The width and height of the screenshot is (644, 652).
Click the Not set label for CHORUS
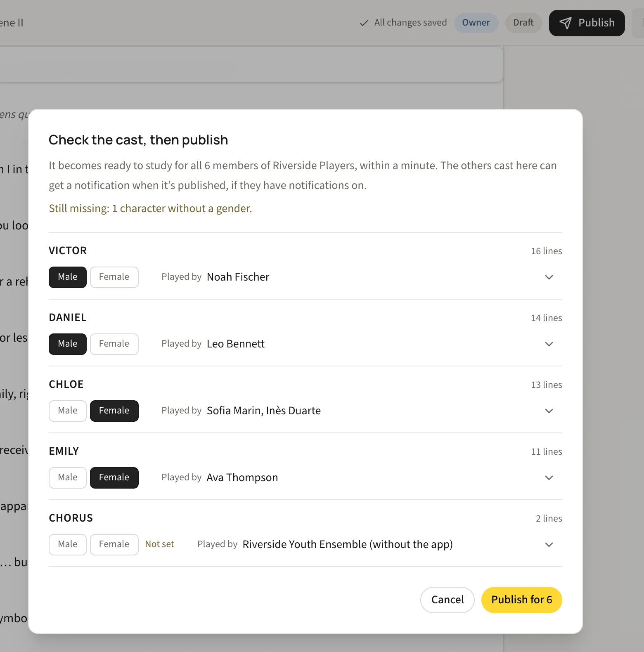[x=159, y=544]
